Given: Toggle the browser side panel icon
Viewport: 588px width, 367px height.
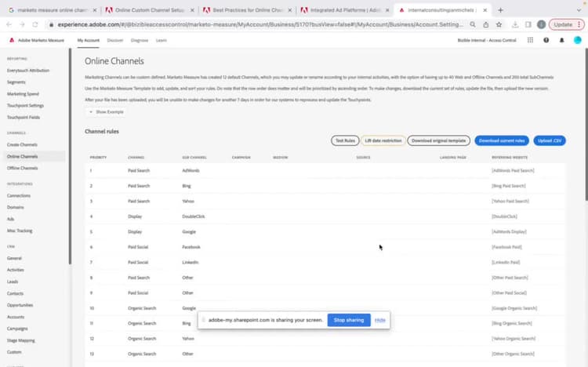Looking at the screenshot, I should [528, 24].
